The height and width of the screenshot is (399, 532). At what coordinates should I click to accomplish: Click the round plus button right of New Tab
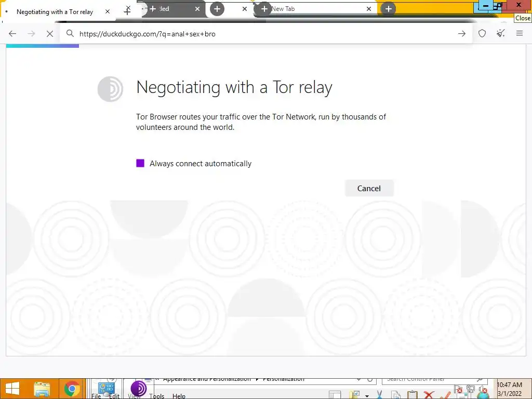pos(389,9)
